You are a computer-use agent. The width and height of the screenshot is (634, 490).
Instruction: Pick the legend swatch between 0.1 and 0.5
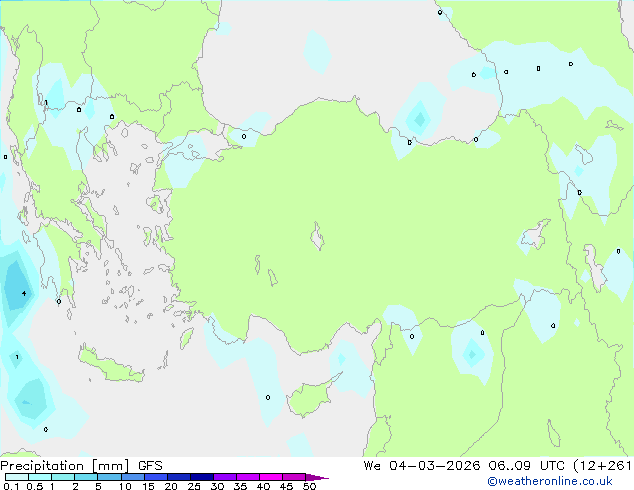[17, 477]
